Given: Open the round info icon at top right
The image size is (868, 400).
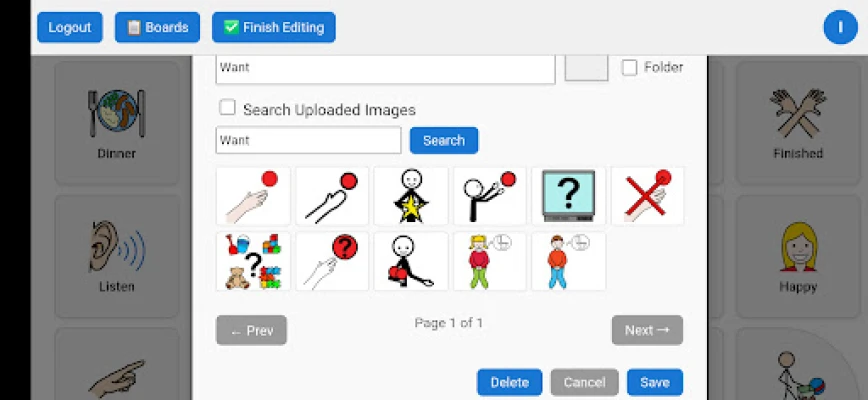Looking at the screenshot, I should pos(840,27).
